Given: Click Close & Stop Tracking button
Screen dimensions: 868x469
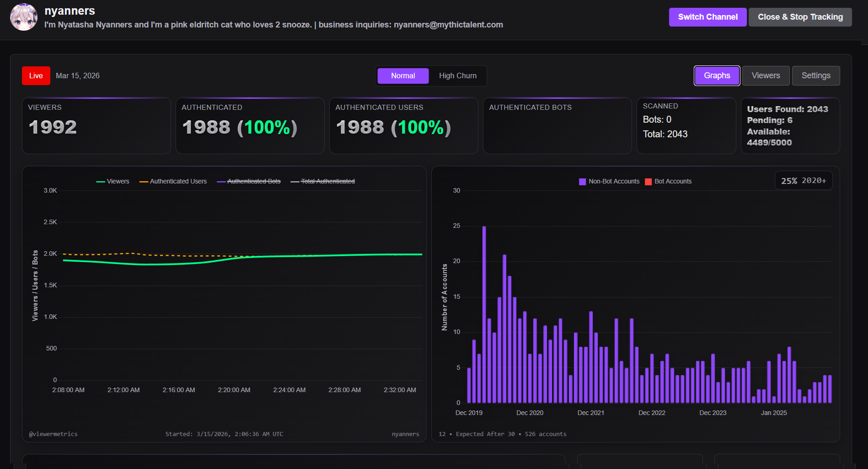Looking at the screenshot, I should click(800, 17).
